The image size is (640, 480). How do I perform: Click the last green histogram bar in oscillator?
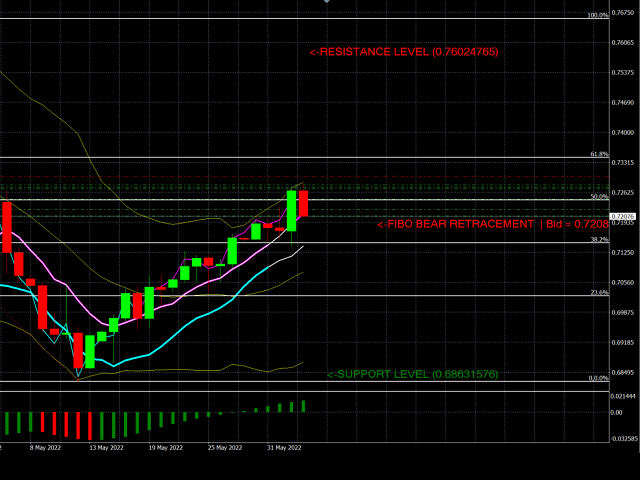point(303,407)
